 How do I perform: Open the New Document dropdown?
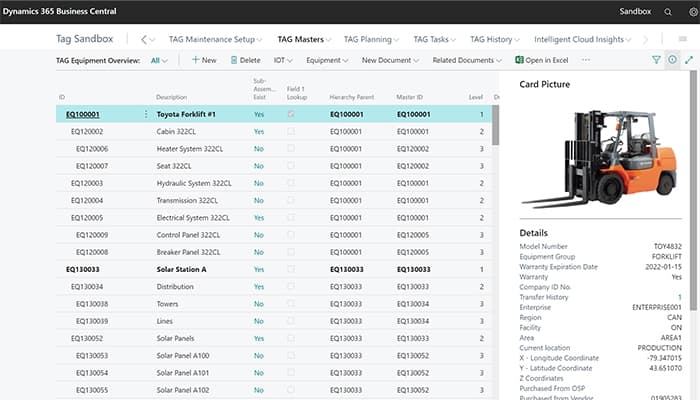click(390, 60)
